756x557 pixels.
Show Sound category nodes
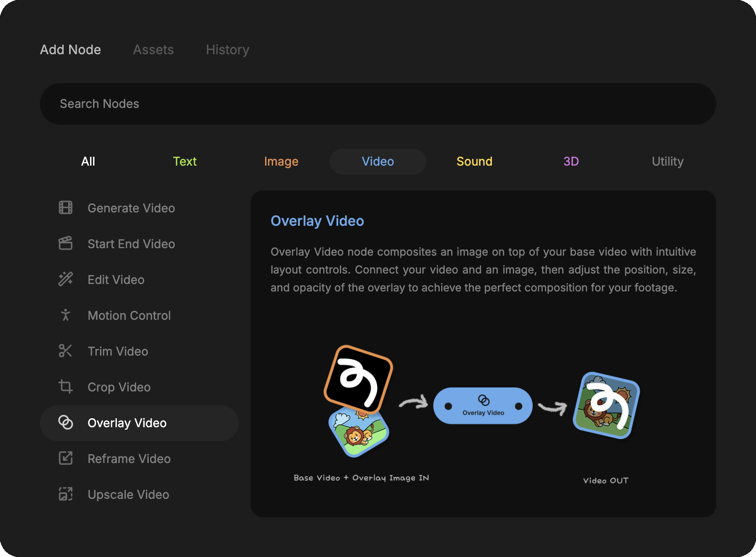(x=474, y=162)
